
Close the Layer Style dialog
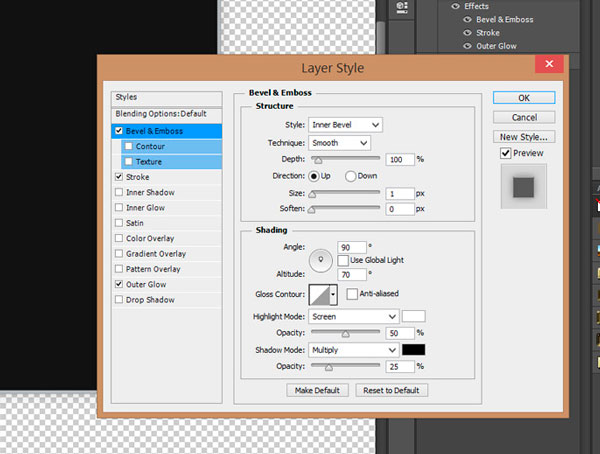[x=549, y=64]
